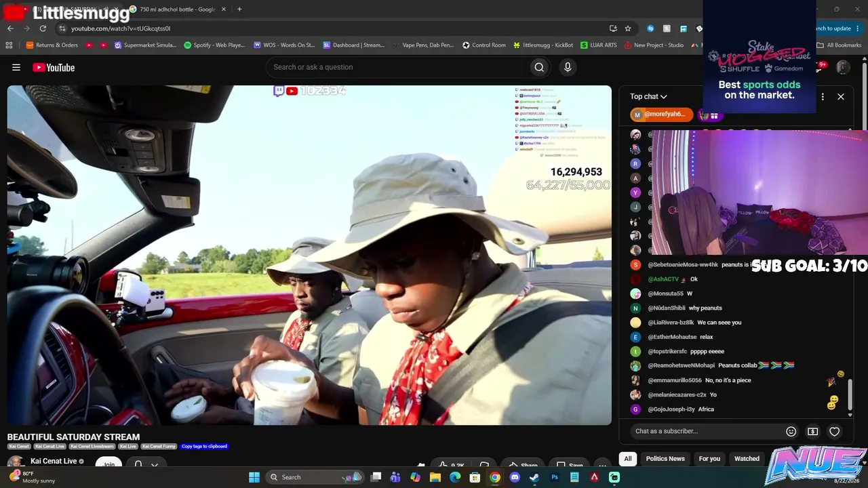Focus the Windows taskbar Search box
This screenshot has height=488, width=868.
pos(315,477)
